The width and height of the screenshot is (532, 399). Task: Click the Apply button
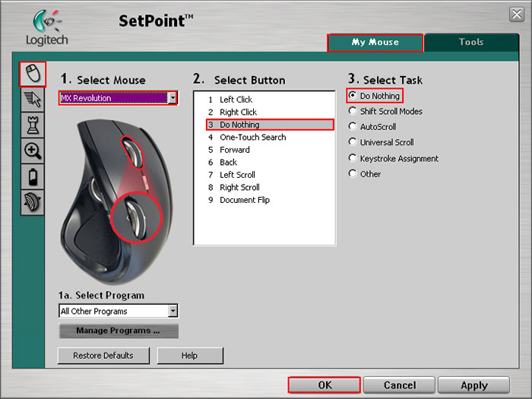pos(474,385)
